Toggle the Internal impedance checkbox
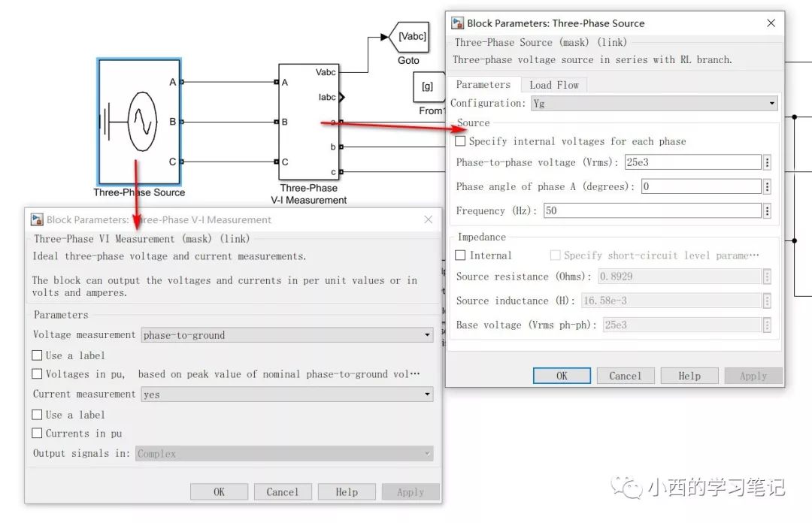Image resolution: width=812 pixels, height=523 pixels. coord(460,255)
